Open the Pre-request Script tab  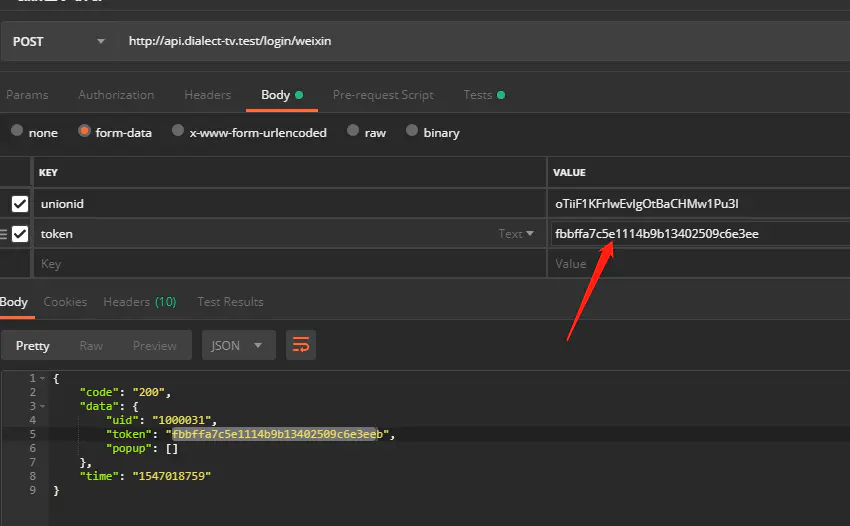click(383, 95)
